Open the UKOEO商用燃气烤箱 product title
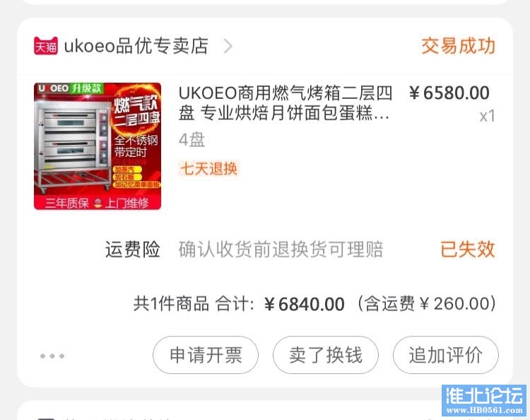 point(285,103)
